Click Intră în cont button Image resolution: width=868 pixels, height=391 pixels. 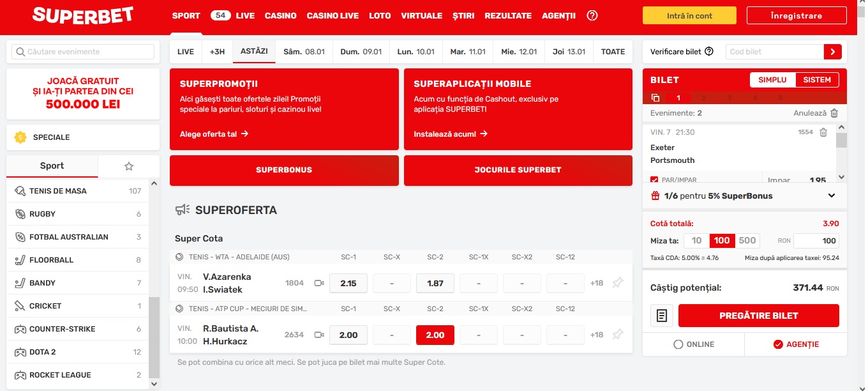coord(689,15)
